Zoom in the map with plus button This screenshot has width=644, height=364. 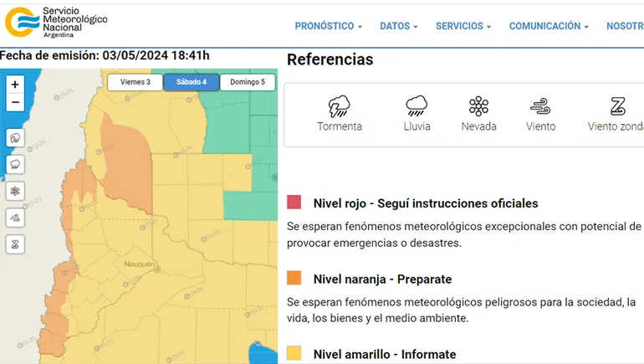(15, 85)
